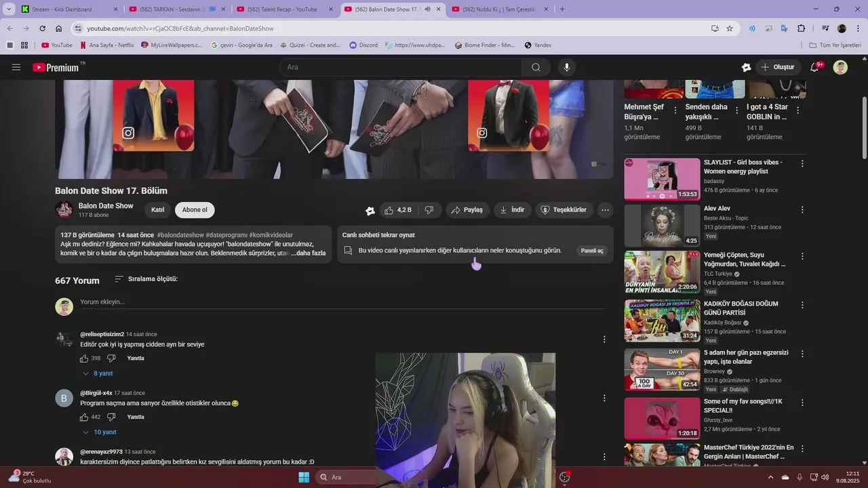Dislike the @reliseptisizim2 comment
The height and width of the screenshot is (488, 868).
(x=111, y=359)
